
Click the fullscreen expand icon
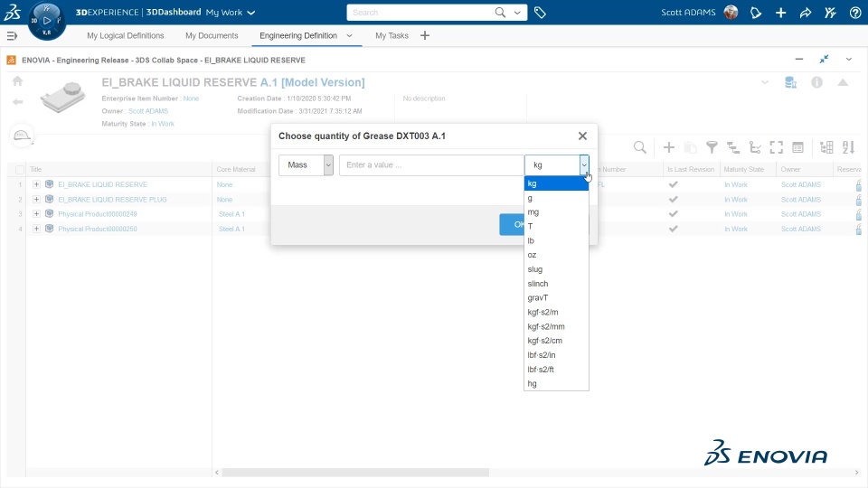coord(777,147)
